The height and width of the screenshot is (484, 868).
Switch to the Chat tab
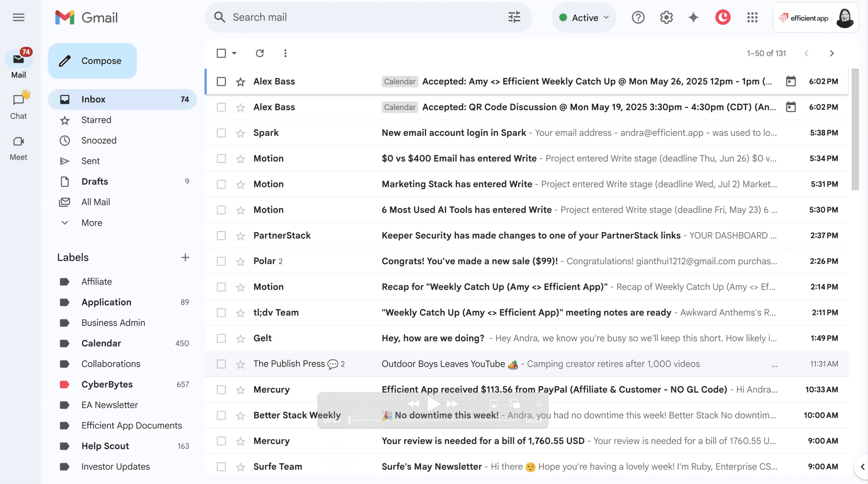18,105
